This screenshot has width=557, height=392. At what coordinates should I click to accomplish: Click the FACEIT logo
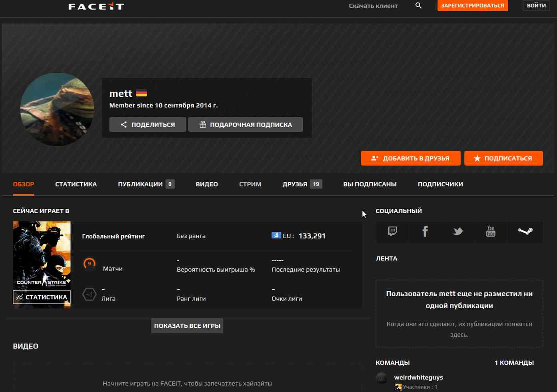[x=96, y=6]
